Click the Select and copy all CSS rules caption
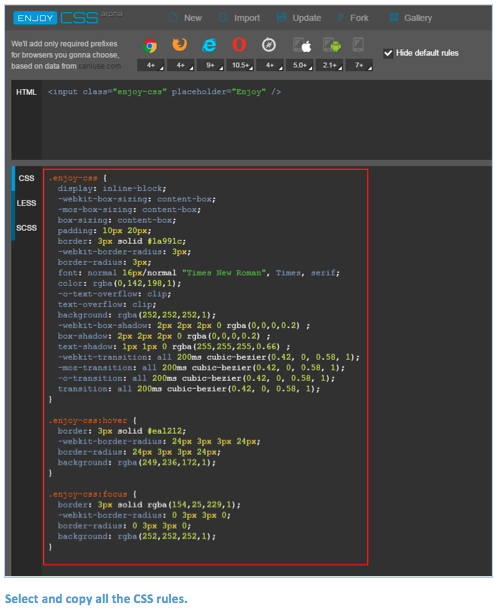Viewport: 500px width, 613px height. tap(96, 599)
